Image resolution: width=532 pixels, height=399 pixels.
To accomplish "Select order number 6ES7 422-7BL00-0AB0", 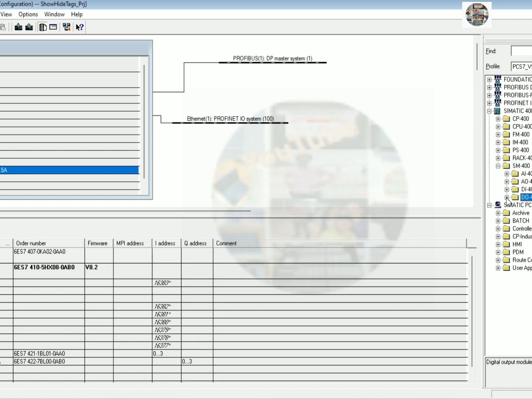I will pos(39,361).
